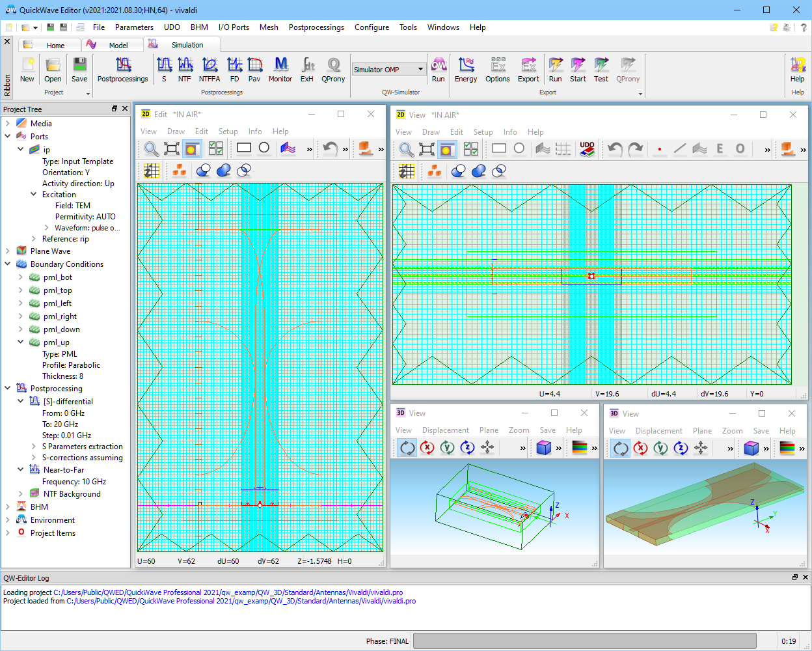Expand the Plane Wave node
Screen dimensions: 812x651
coord(7,251)
